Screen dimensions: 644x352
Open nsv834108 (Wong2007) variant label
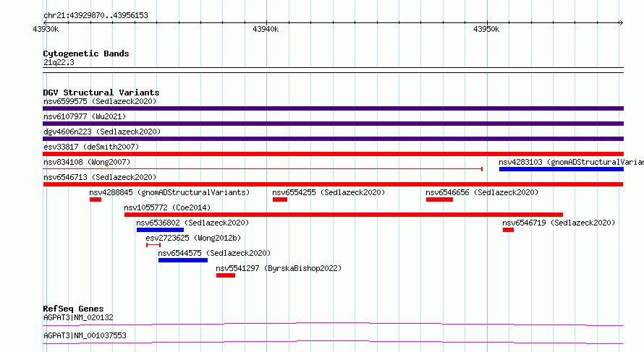point(87,162)
